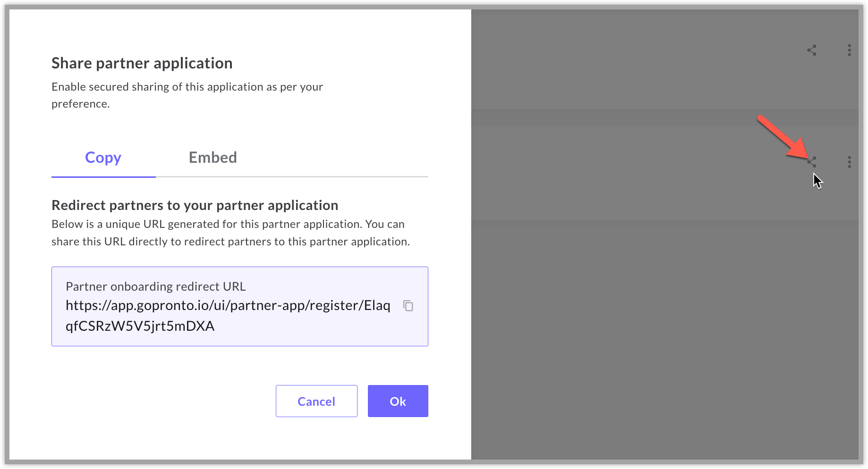Image resolution: width=868 pixels, height=469 pixels.
Task: Click the dimmed backdrop below the list rows
Action: [x=661, y=340]
